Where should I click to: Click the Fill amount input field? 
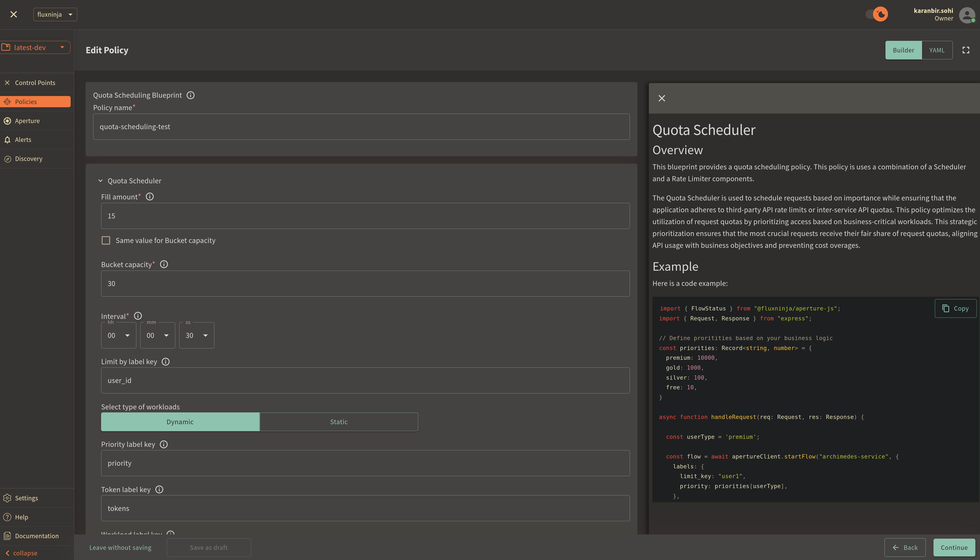(x=365, y=216)
